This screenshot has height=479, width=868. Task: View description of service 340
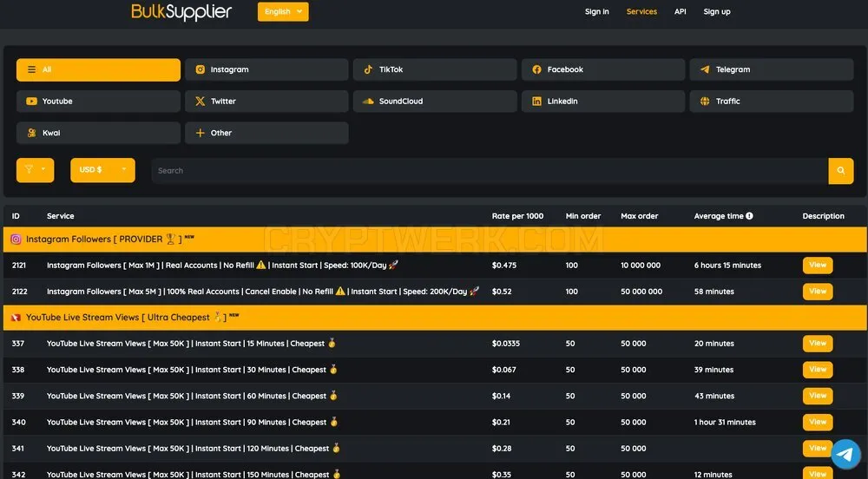click(818, 422)
